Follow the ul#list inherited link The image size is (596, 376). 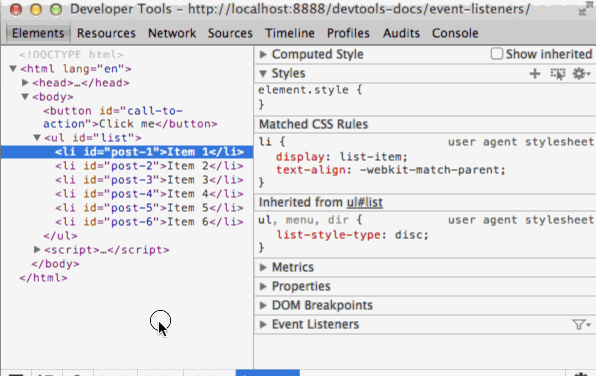365,202
